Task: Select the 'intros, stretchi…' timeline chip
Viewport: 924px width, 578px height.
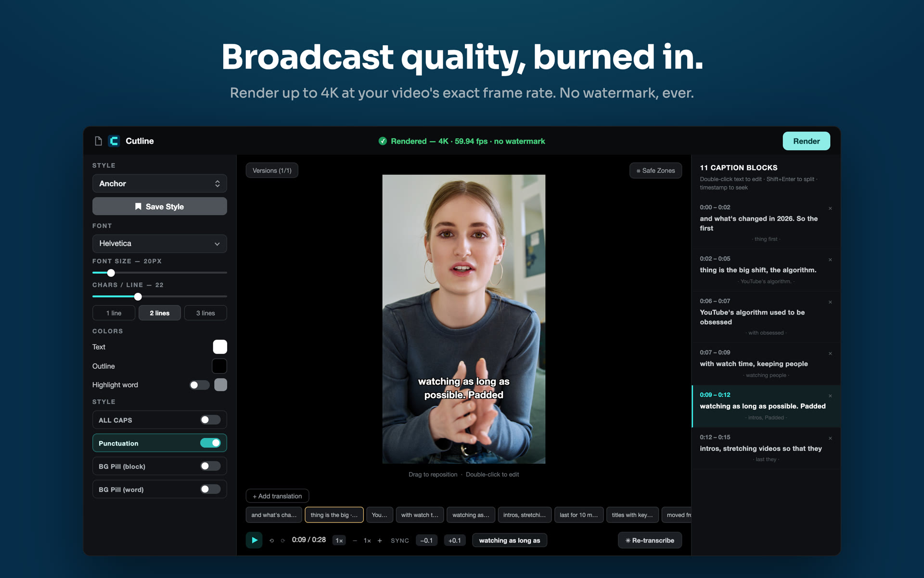Action: point(525,515)
